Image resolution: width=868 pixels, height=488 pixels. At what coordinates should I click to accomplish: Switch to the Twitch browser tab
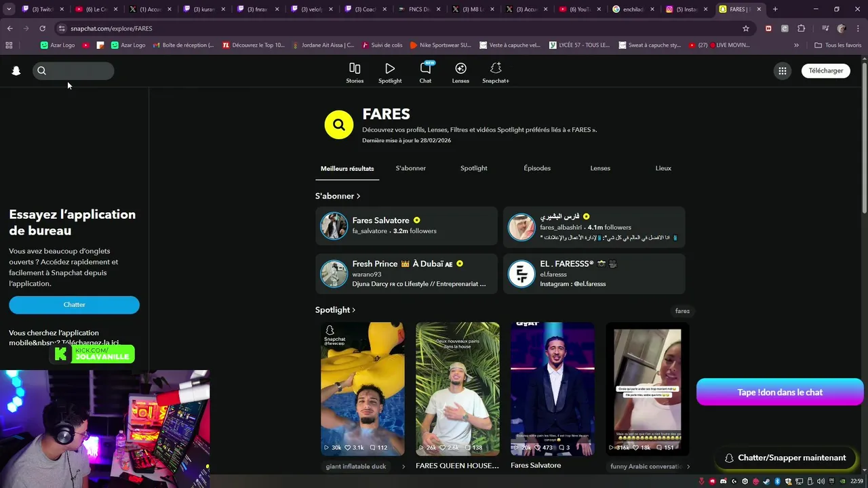point(42,9)
